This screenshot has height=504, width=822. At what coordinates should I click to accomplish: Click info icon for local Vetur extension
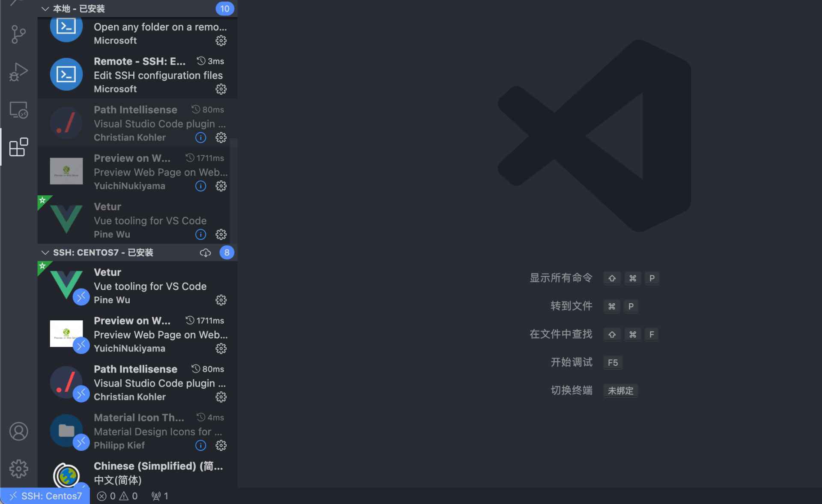[x=200, y=234]
